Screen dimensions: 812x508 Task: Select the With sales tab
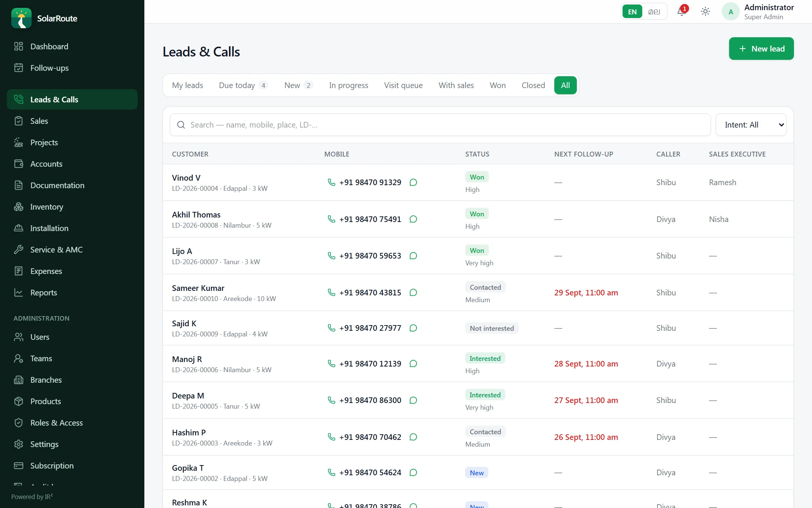tap(456, 85)
